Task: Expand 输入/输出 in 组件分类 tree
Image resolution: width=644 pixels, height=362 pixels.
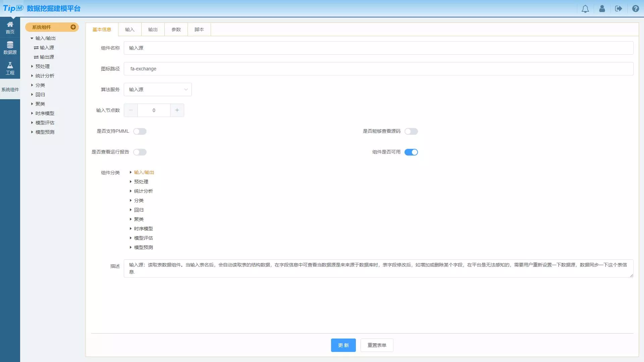Action: coord(130,172)
